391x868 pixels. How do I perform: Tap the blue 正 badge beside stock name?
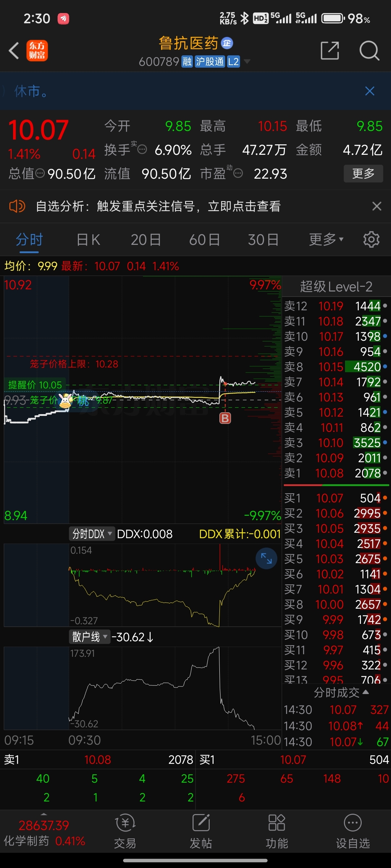tap(227, 43)
